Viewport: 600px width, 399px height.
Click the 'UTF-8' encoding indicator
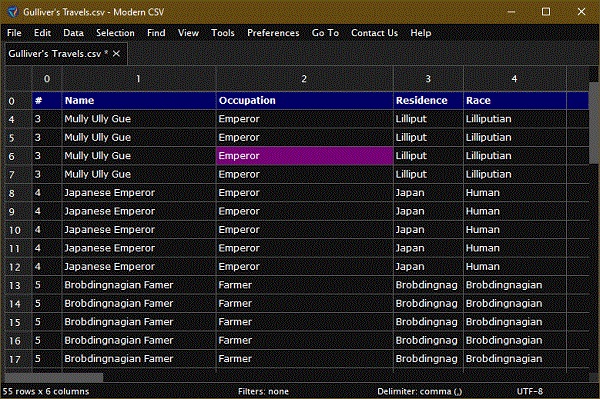coord(530,391)
